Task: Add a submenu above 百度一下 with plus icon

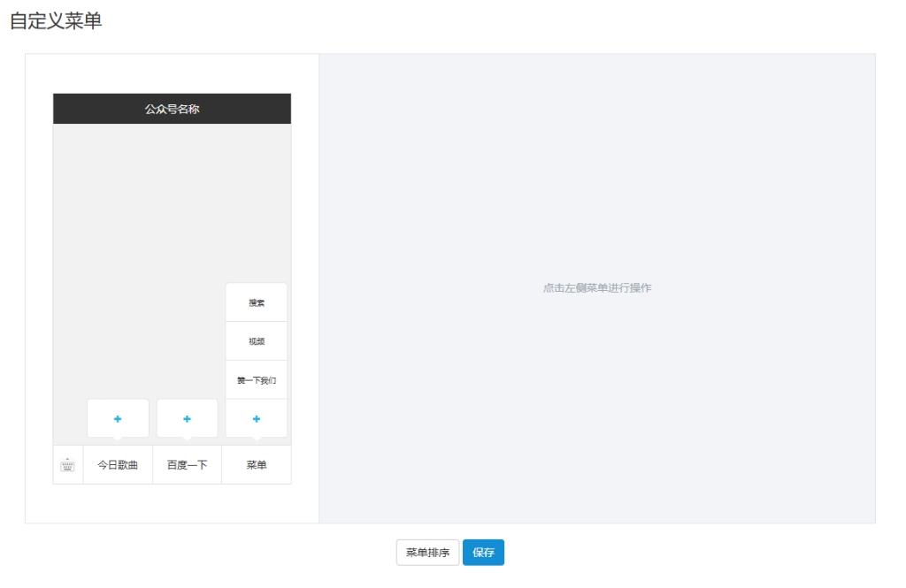Action: pos(187,418)
